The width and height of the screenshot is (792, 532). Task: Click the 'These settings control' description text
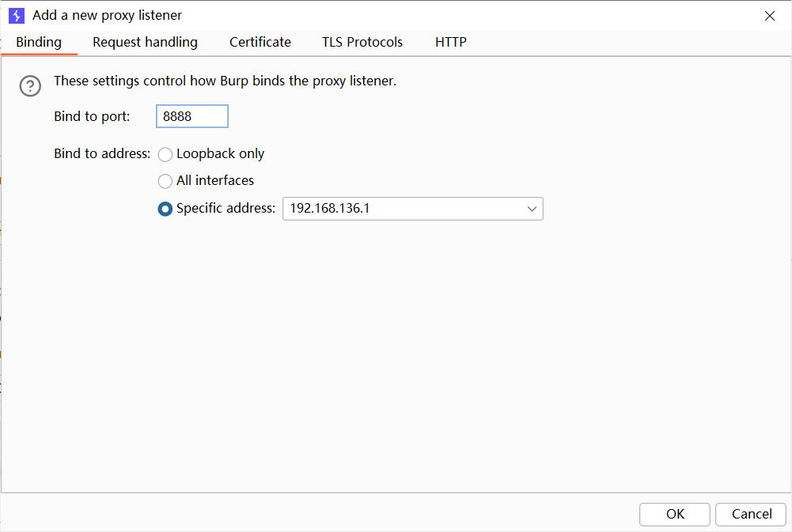coord(225,81)
